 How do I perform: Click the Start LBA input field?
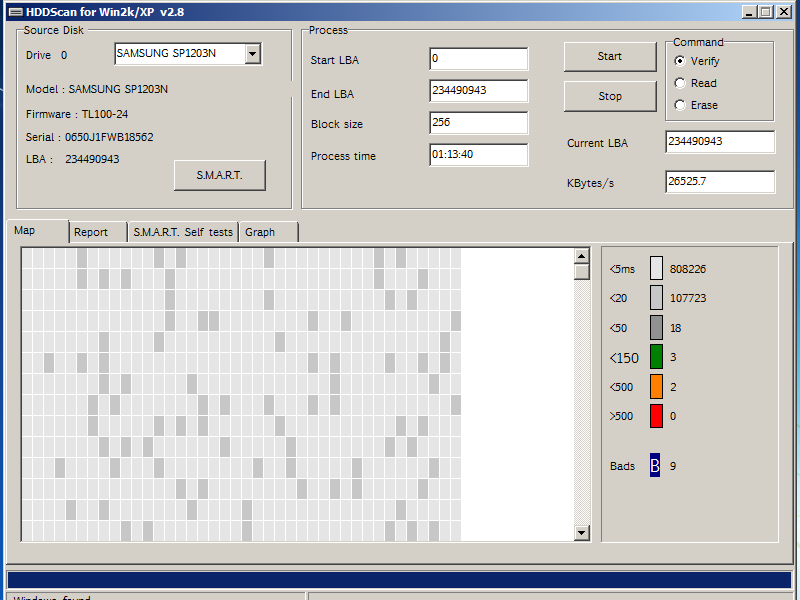coord(478,59)
